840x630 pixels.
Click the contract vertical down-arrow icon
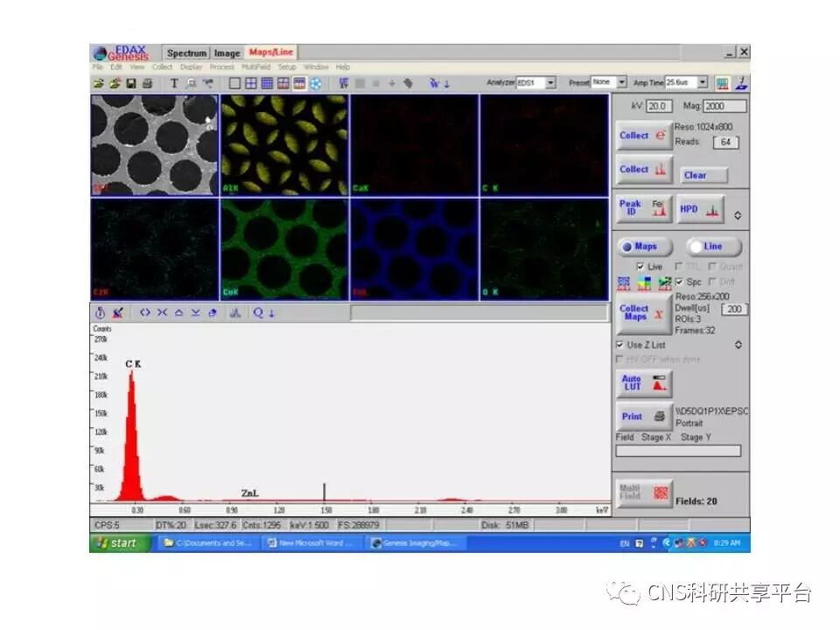[x=195, y=312]
